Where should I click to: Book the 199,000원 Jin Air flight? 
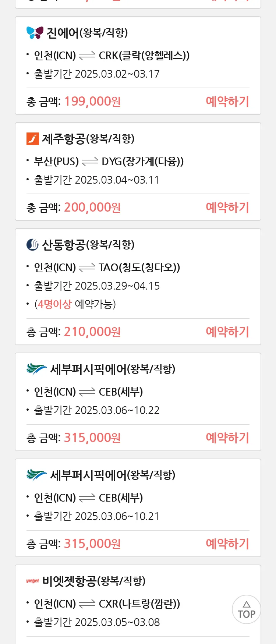[227, 101]
